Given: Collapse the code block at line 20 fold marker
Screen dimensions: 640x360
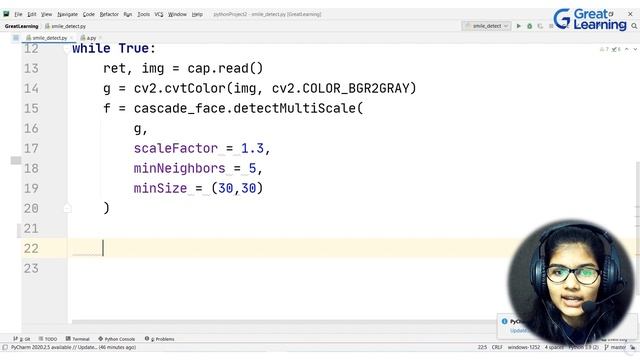Looking at the screenshot, I should point(67,209).
